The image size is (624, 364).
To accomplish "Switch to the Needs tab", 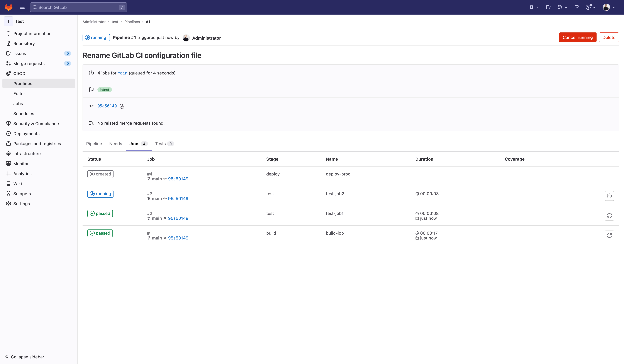I will point(115,143).
